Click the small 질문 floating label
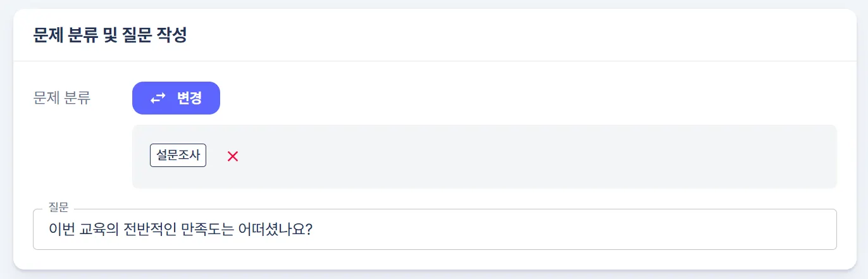 pyautogui.click(x=58, y=208)
